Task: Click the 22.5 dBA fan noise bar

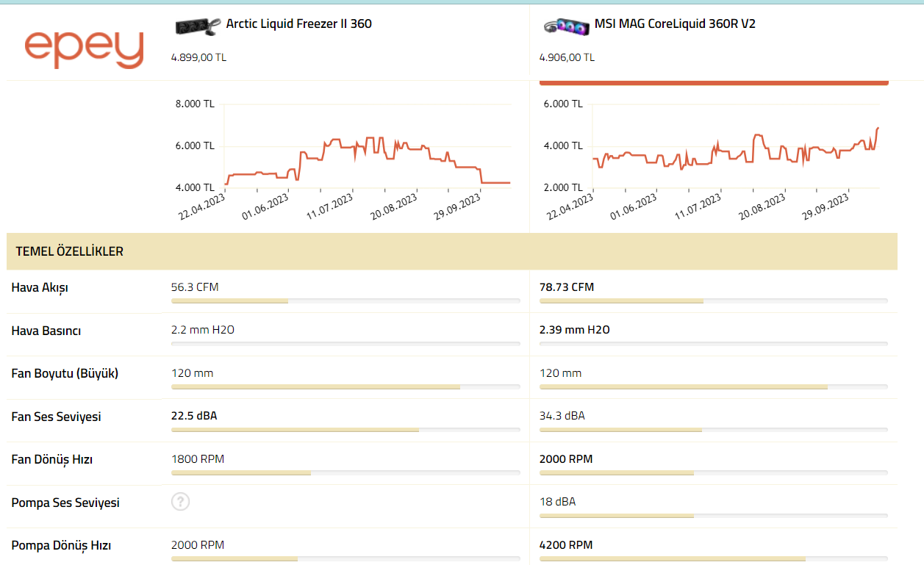Action: [x=295, y=430]
